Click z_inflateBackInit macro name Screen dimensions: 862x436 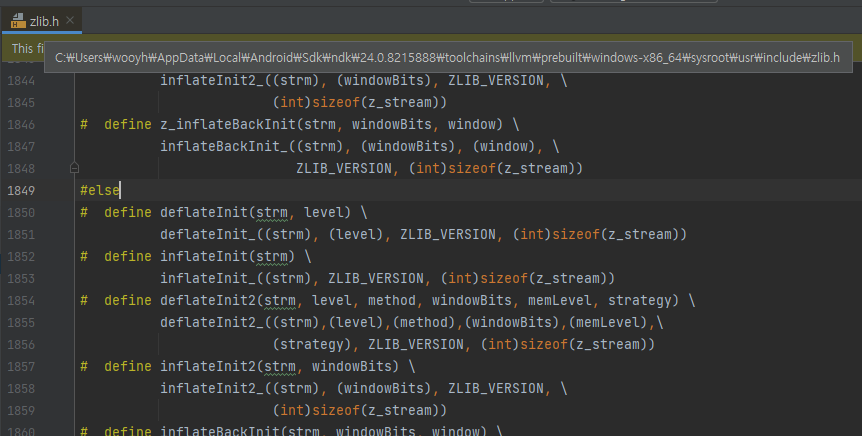pos(228,124)
